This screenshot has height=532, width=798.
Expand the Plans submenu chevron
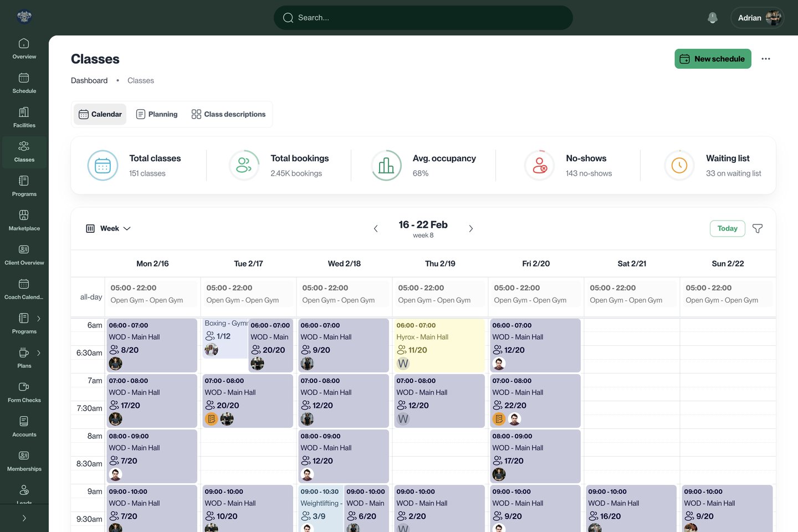click(39, 353)
